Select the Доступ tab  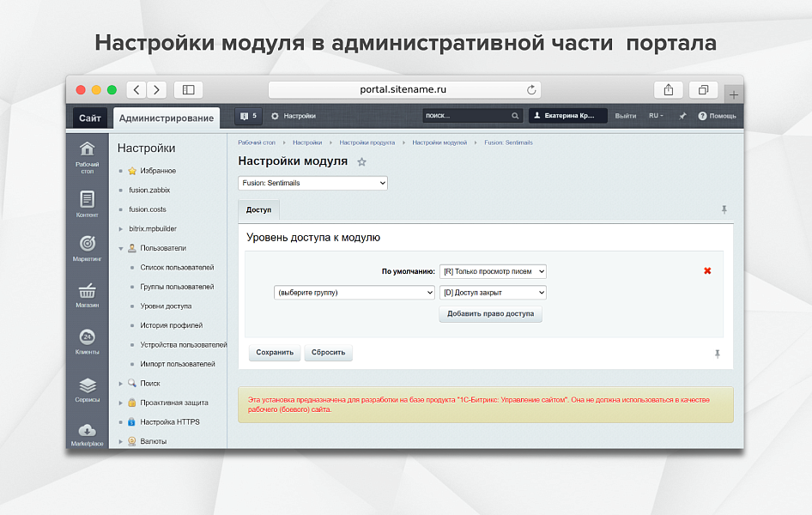[258, 209]
